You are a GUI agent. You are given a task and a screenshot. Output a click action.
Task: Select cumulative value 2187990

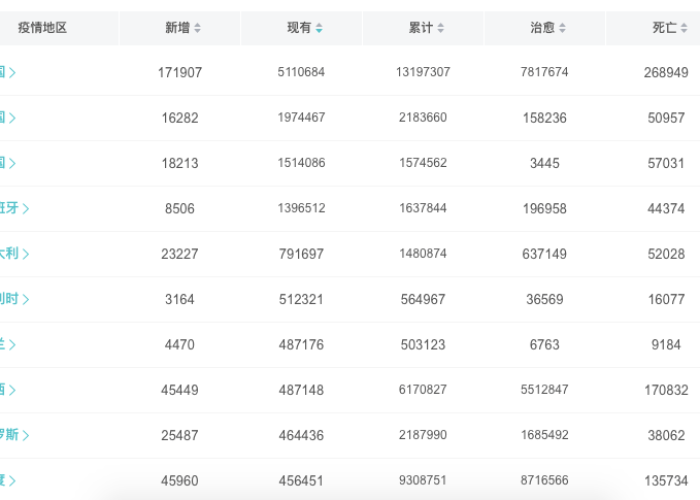pos(423,435)
